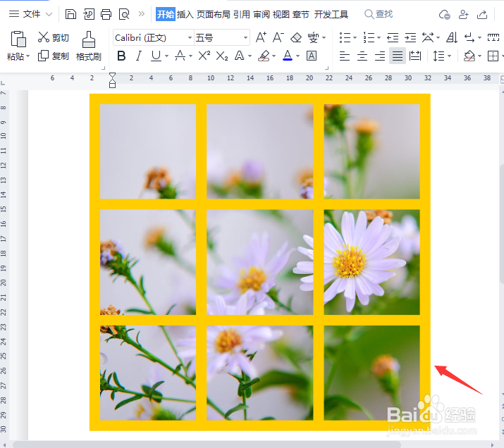This screenshot has width=504, height=448.
Task: Expand highlight color dropdown arrow
Action: 274,56
